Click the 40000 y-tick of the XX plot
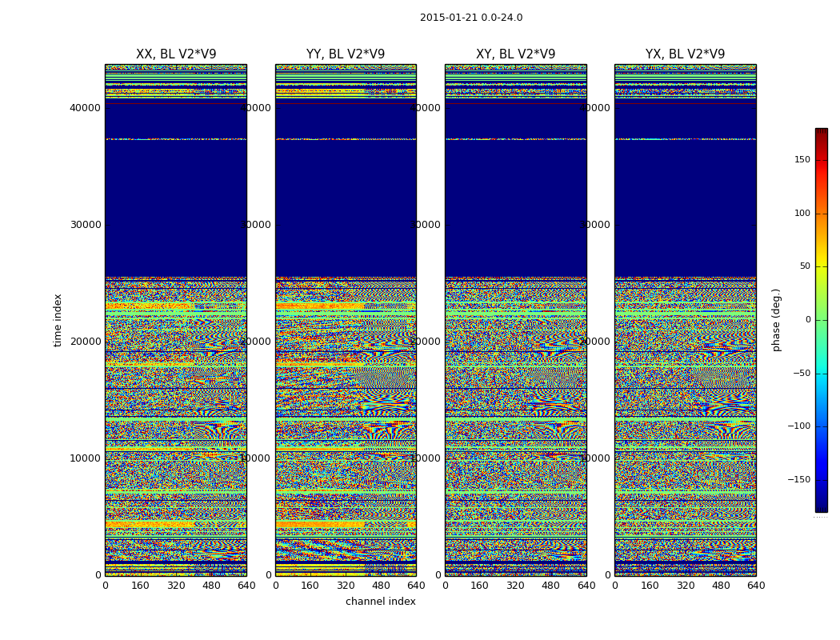 coord(86,108)
